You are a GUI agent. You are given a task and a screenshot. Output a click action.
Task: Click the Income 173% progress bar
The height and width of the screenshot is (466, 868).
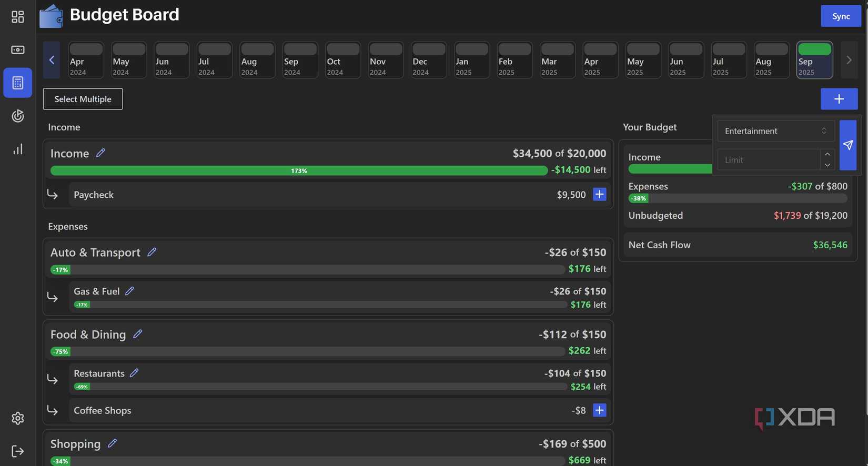pyautogui.click(x=299, y=171)
